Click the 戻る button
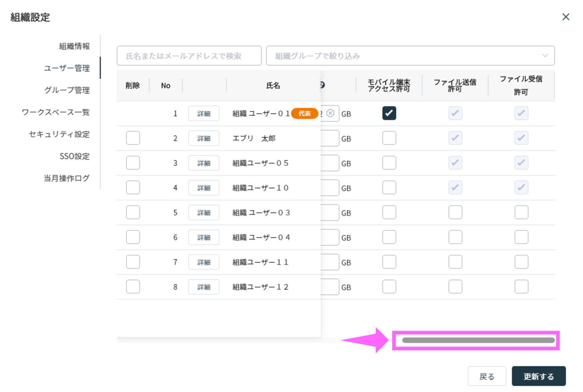The width and height of the screenshot is (583, 392). coord(487,376)
